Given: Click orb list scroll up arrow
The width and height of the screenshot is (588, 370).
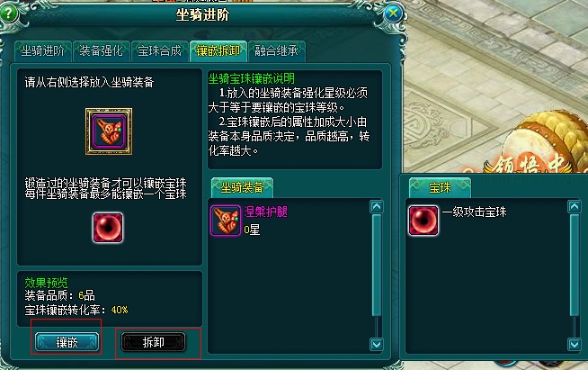Looking at the screenshot, I should tap(575, 206).
